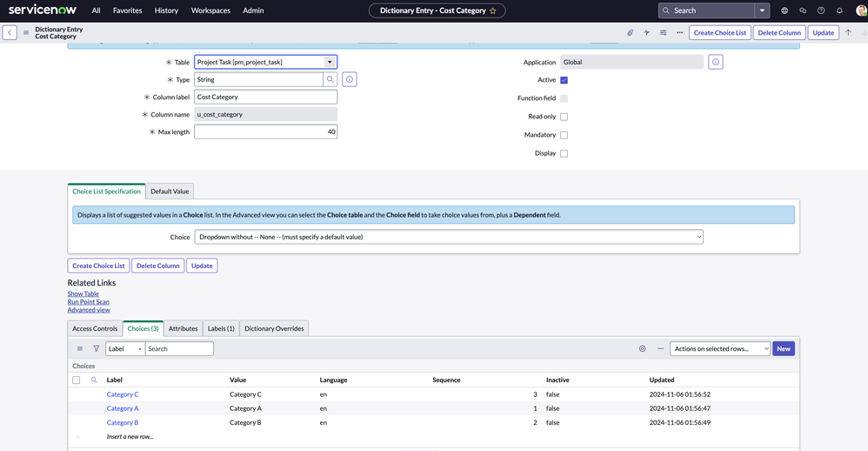This screenshot has height=451, width=868.
Task: Check select-all checkbox in Choices list
Action: pyautogui.click(x=77, y=380)
